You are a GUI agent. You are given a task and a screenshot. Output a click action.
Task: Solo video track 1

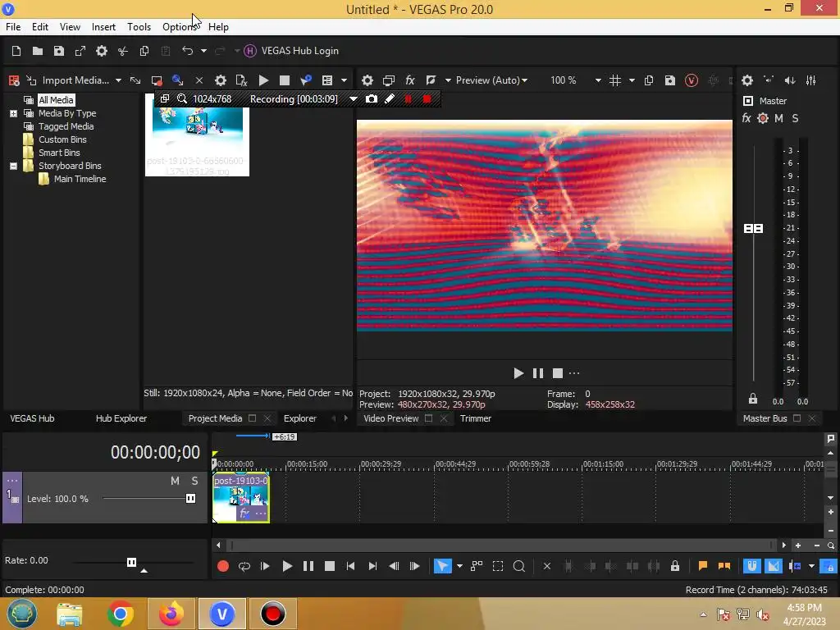click(195, 481)
